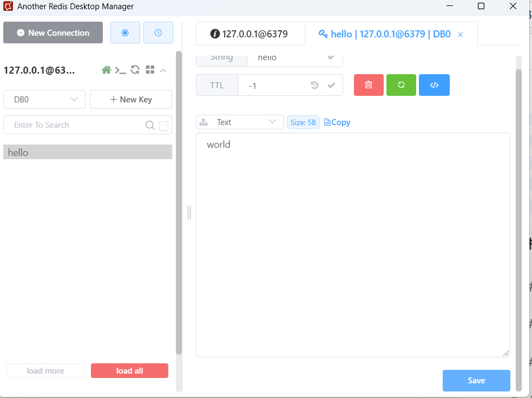532x398 pixels.
Task: Click the red load all button
Action: [x=129, y=371]
